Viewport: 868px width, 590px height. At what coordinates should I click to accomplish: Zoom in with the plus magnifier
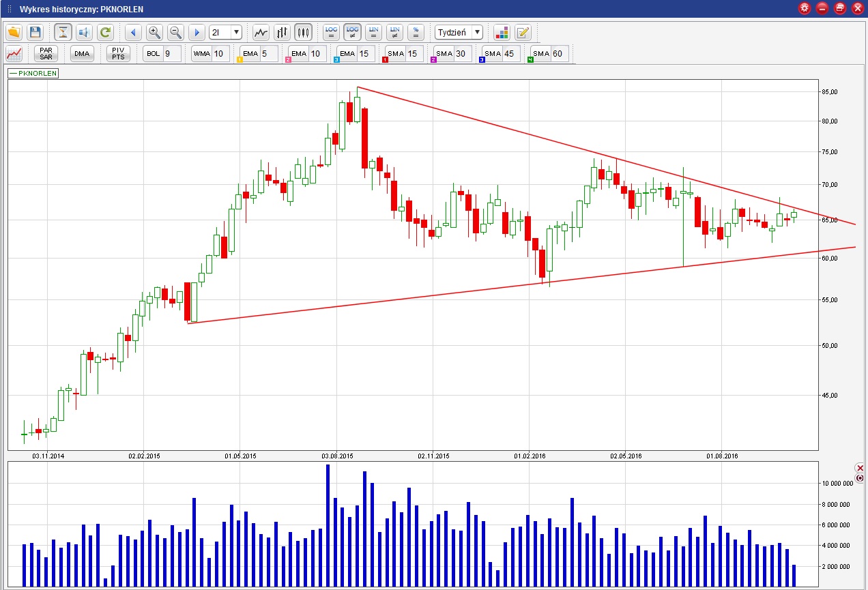(x=154, y=32)
